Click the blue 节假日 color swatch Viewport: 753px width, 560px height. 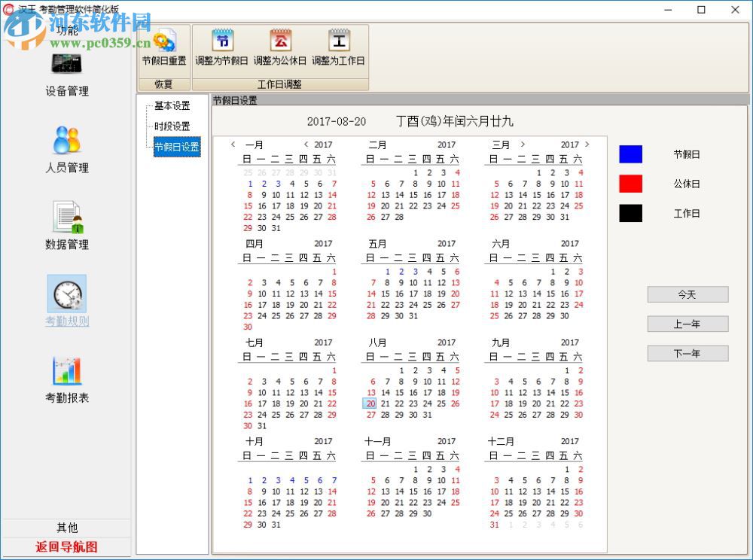[630, 154]
